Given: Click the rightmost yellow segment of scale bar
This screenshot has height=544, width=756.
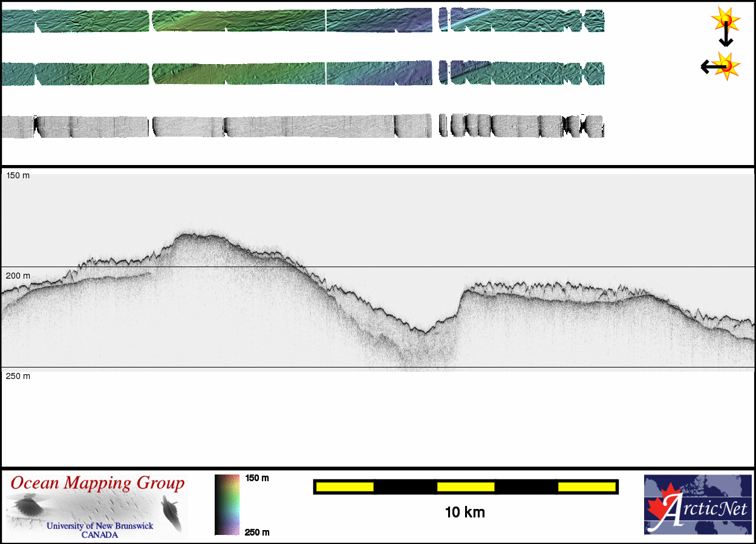Looking at the screenshot, I should click(586, 487).
